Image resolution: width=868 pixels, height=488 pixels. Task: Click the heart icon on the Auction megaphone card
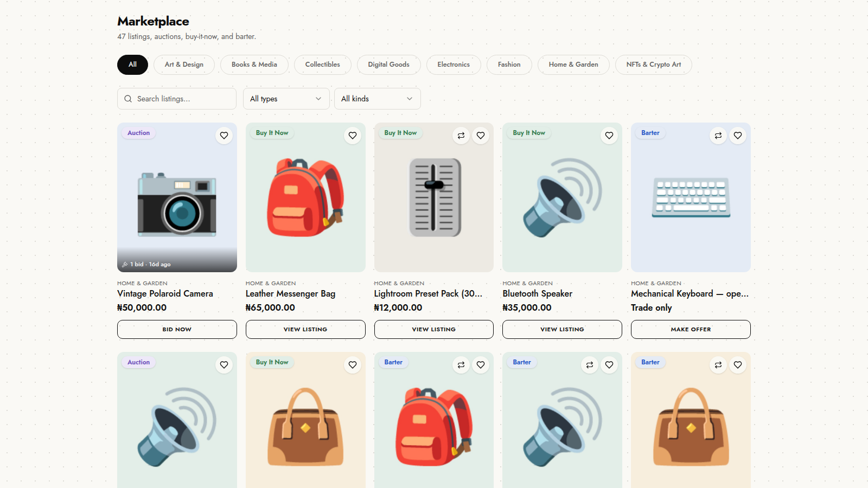coord(224,365)
